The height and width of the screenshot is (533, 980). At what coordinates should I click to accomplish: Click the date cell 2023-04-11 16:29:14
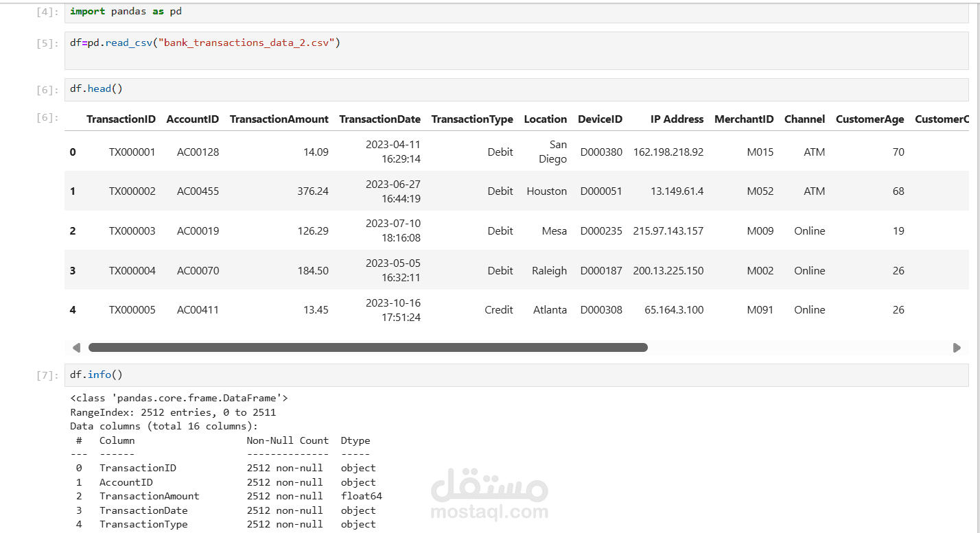coord(393,152)
